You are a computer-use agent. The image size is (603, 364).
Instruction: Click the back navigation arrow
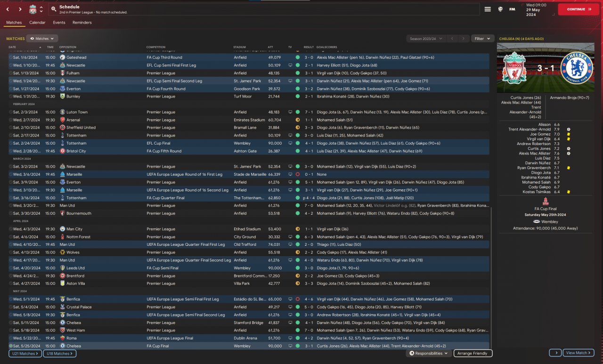point(8,9)
